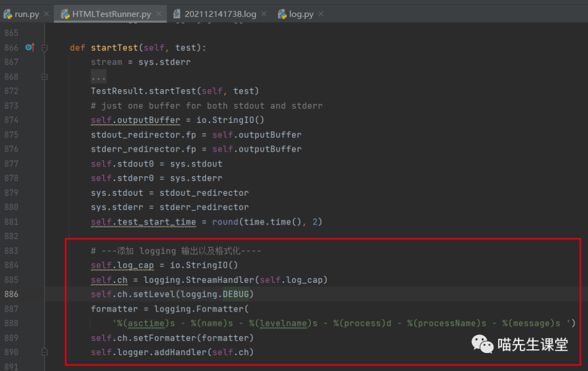Click on 'startTest' method name
The width and height of the screenshot is (588, 371).
pos(114,47)
